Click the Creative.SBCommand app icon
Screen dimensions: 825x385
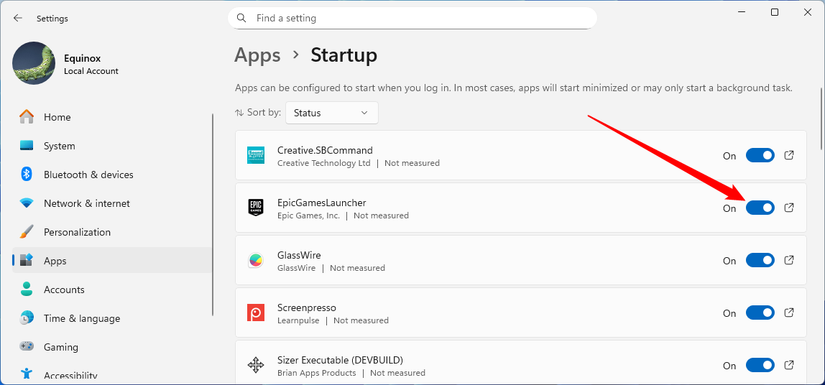click(x=256, y=155)
